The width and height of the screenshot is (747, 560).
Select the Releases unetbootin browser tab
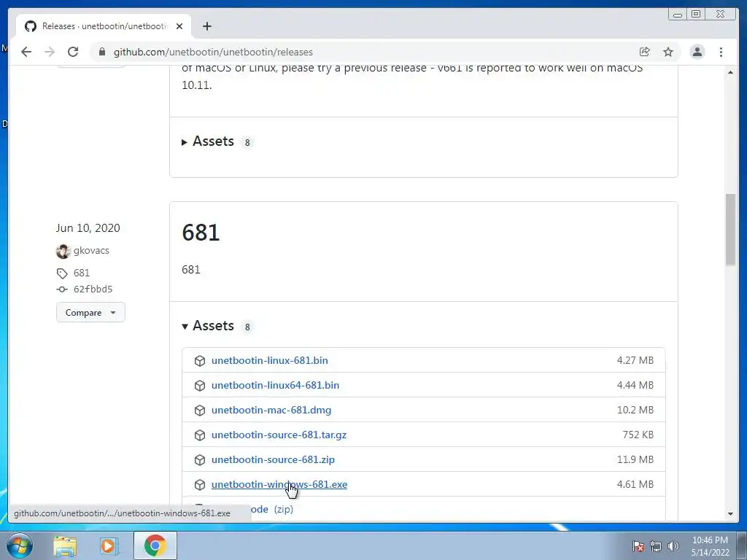pyautogui.click(x=104, y=26)
